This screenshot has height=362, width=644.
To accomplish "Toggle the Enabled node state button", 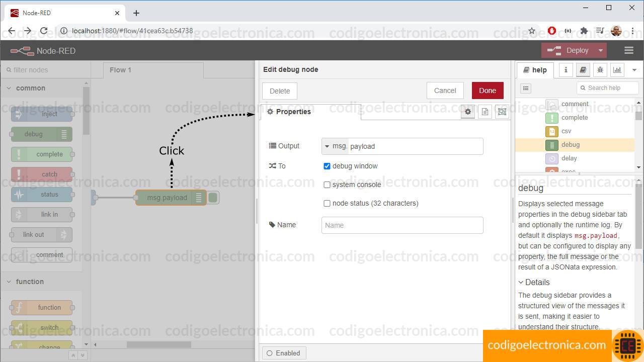I will tap(284, 353).
